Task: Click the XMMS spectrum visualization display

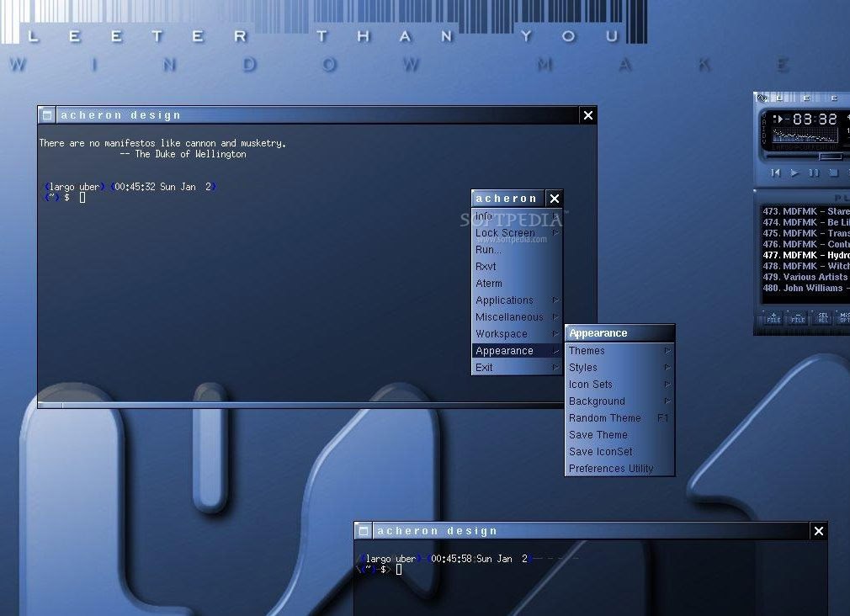Action: (806, 136)
